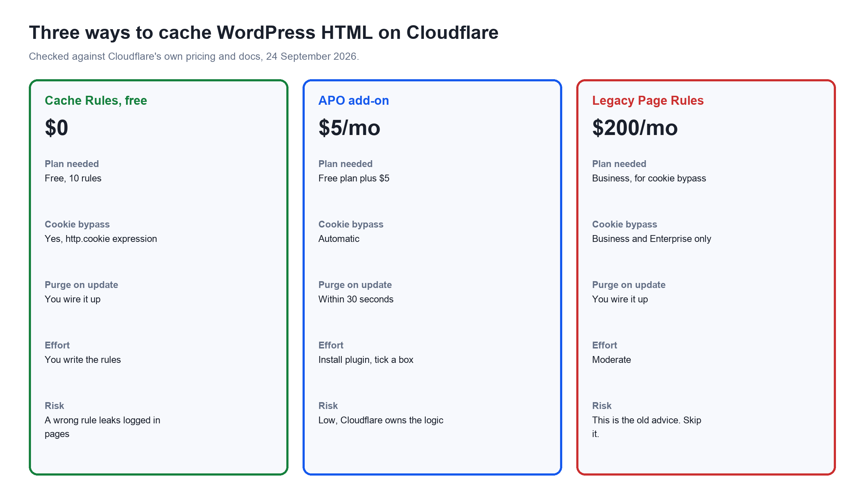Click the main heading 'Three ways to cache WordPress HTML on Cloudflare'
The height and width of the screenshot is (504, 850).
point(264,33)
